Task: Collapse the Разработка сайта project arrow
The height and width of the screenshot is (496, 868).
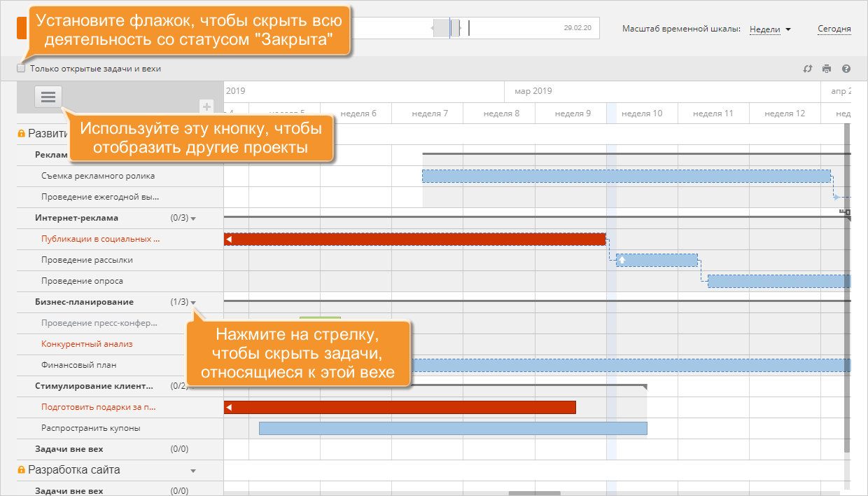Action: [193, 471]
